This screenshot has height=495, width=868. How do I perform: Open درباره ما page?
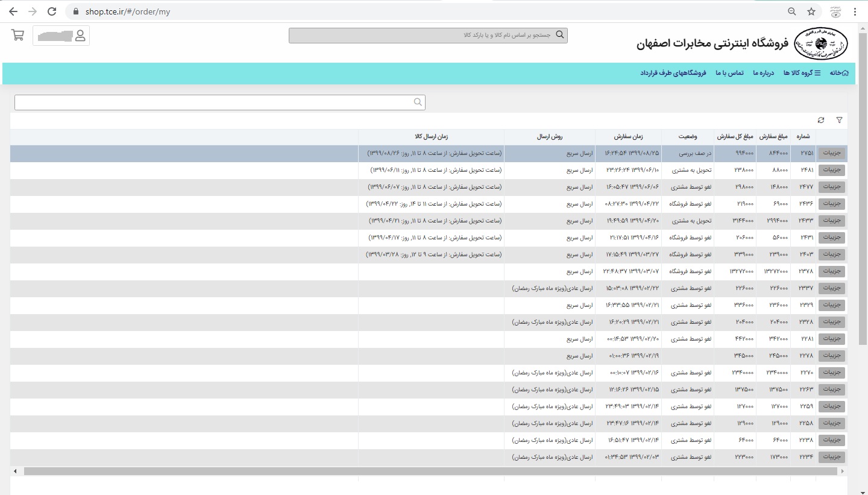(763, 73)
